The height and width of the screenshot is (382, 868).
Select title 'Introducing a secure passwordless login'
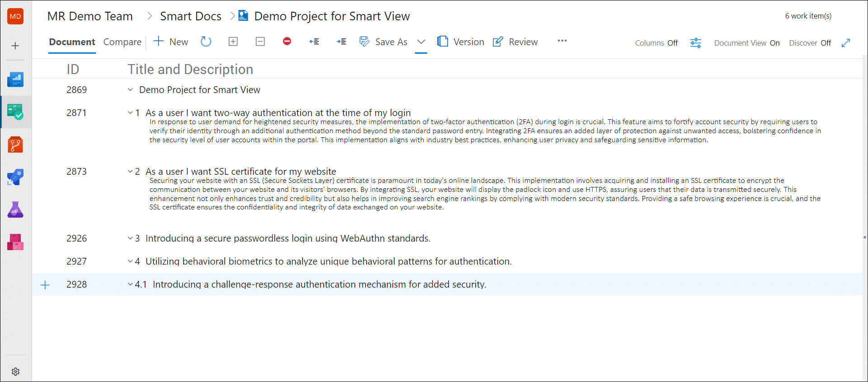point(288,238)
